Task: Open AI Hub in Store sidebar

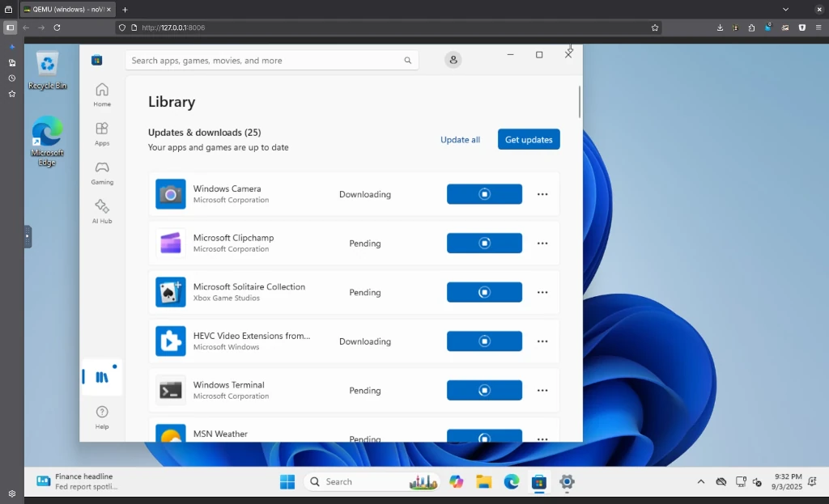Action: (102, 211)
